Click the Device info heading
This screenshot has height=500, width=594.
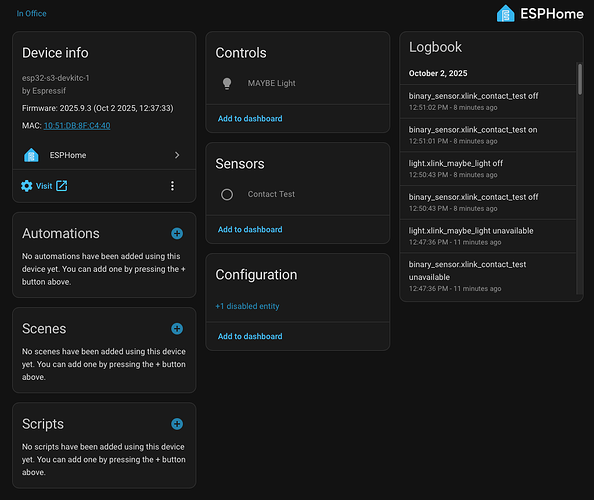55,53
